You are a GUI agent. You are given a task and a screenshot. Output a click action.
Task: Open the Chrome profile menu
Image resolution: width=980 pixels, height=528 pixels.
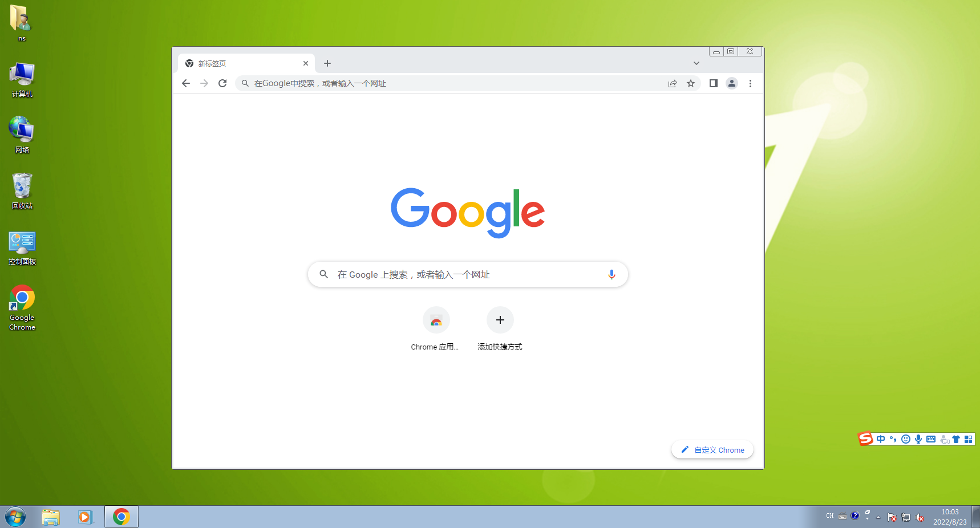click(732, 83)
